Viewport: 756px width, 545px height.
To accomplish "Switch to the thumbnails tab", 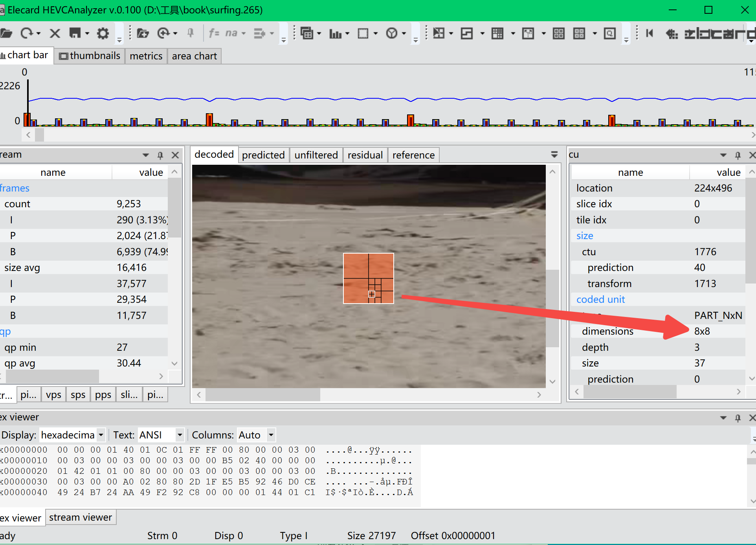I will (x=90, y=56).
